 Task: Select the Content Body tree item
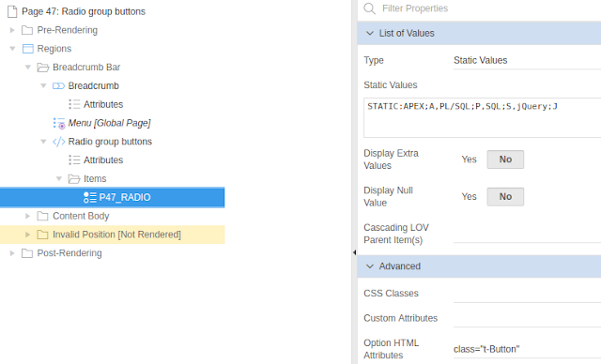(81, 217)
